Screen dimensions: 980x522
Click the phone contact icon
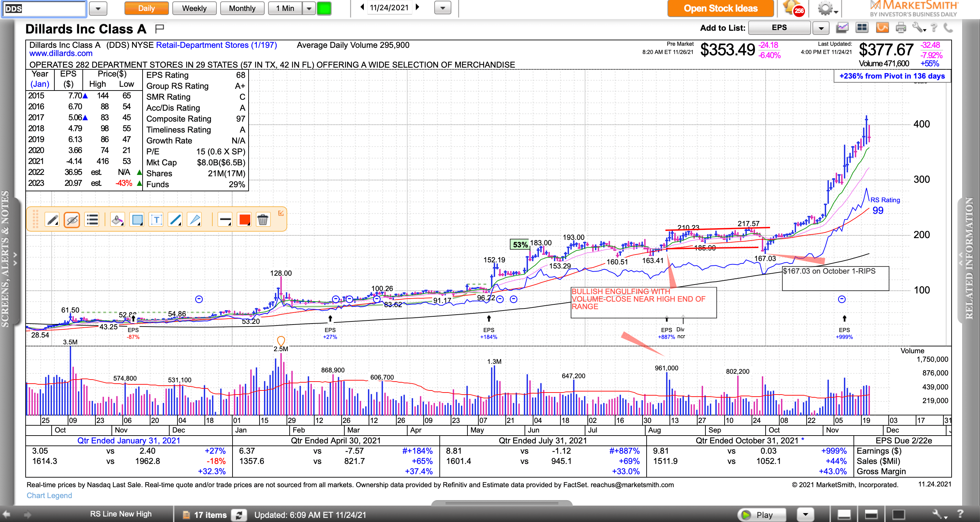948,28
